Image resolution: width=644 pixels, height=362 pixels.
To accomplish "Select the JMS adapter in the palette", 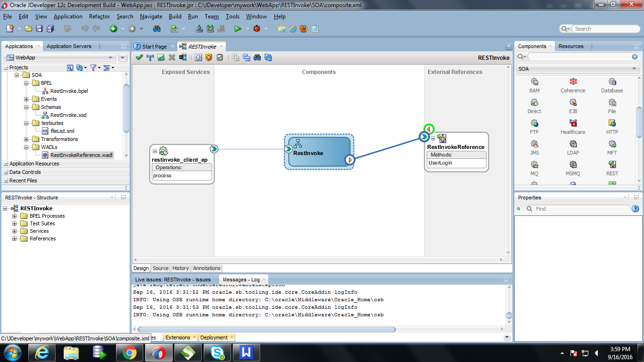I will (534, 147).
